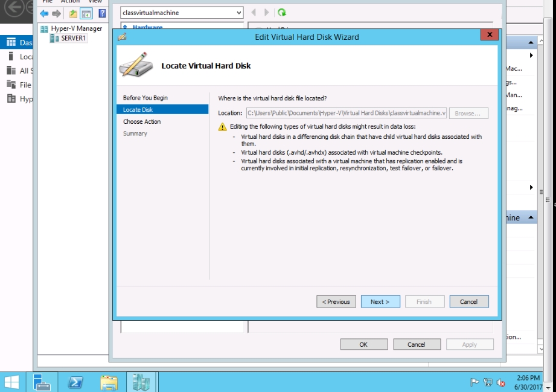Cancel the Edit Virtual Hard Disk Wizard
This screenshot has width=556, height=392.
(x=469, y=301)
